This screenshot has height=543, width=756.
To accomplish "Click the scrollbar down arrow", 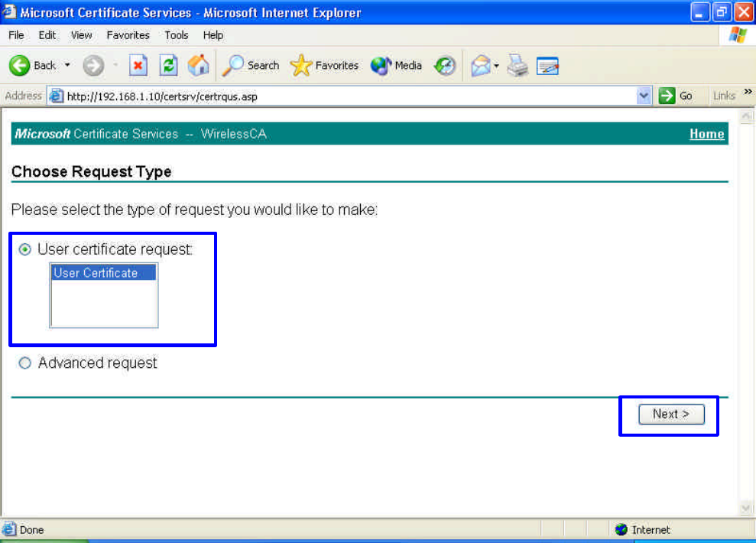I will click(745, 508).
